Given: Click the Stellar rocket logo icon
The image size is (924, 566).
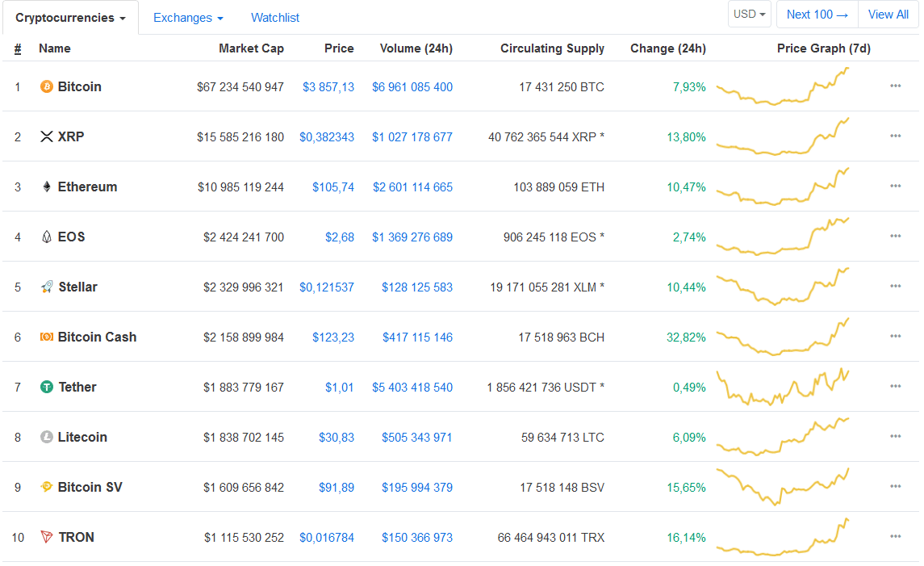Looking at the screenshot, I should pos(47,287).
